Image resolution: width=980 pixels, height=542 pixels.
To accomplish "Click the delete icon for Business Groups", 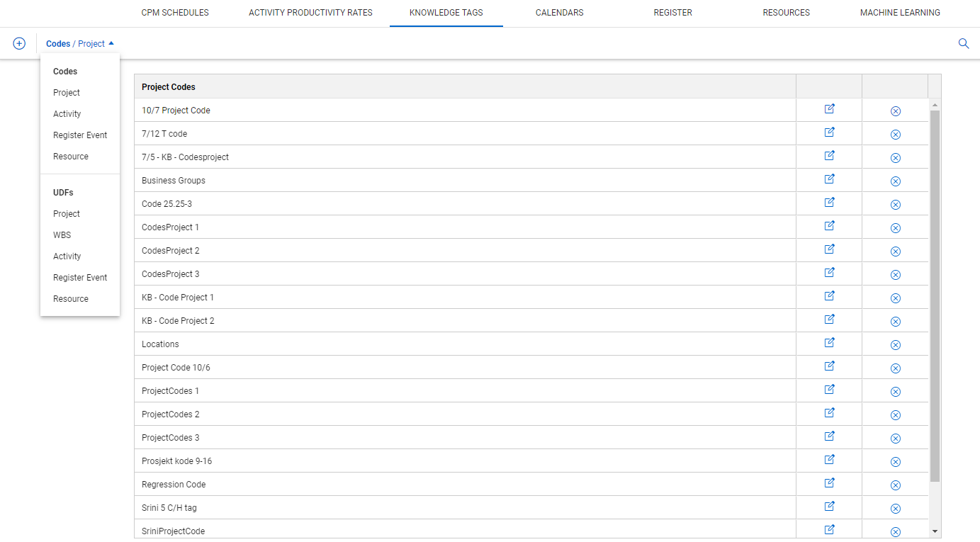I will [x=895, y=181].
